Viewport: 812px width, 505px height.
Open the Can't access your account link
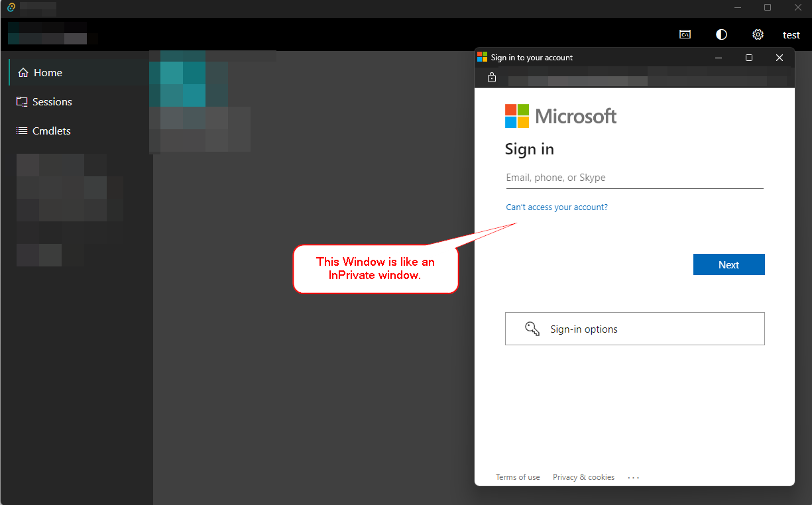coord(557,207)
